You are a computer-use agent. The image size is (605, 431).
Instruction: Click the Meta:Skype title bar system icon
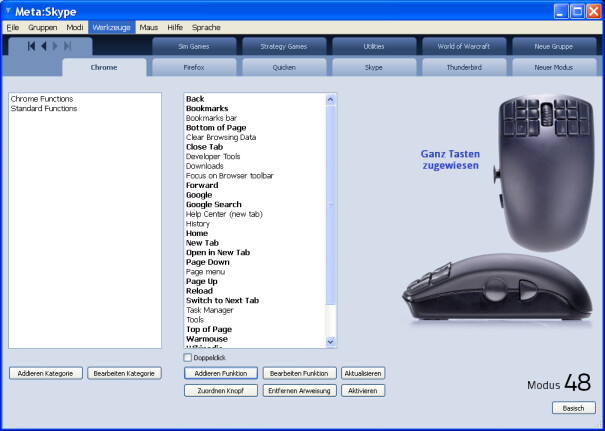click(x=8, y=11)
